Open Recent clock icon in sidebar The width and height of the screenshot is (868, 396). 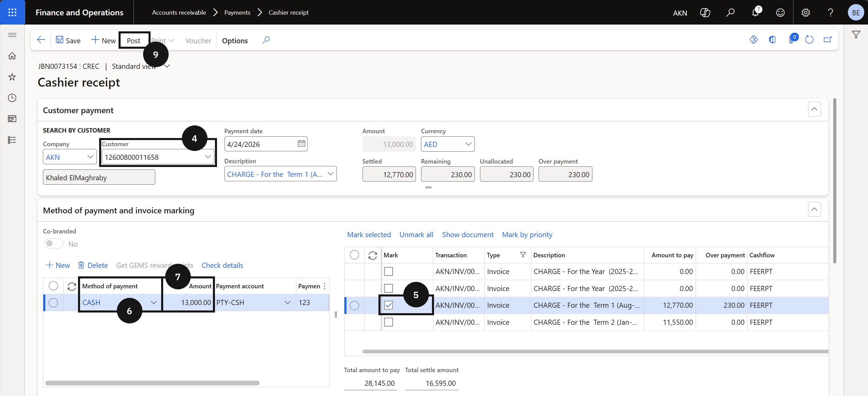point(12,98)
